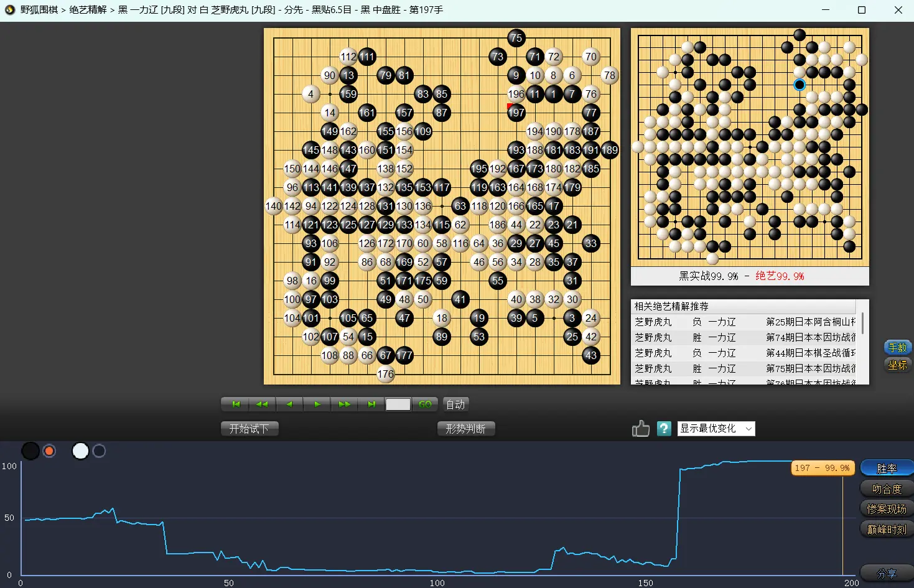This screenshot has width=914, height=588.
Task: Switch to the 吻合度 tab
Action: click(x=886, y=489)
